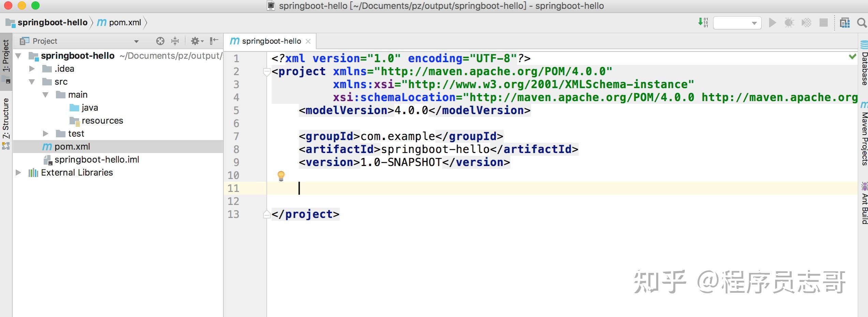Select springboot-hello.iml file
868x317 pixels.
91,160
